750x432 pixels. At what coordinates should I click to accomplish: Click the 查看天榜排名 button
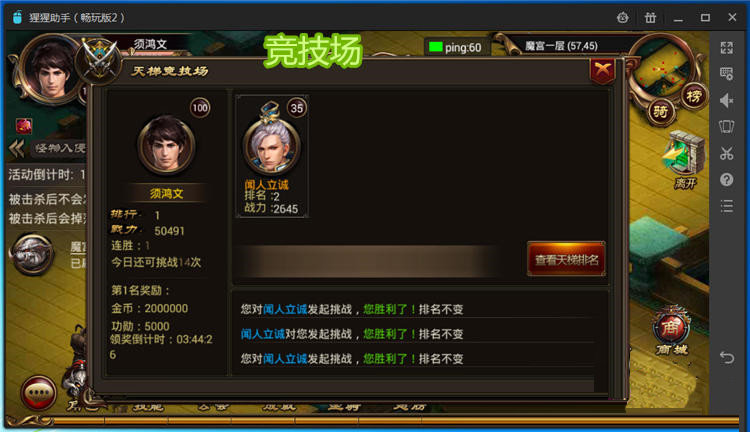click(566, 259)
